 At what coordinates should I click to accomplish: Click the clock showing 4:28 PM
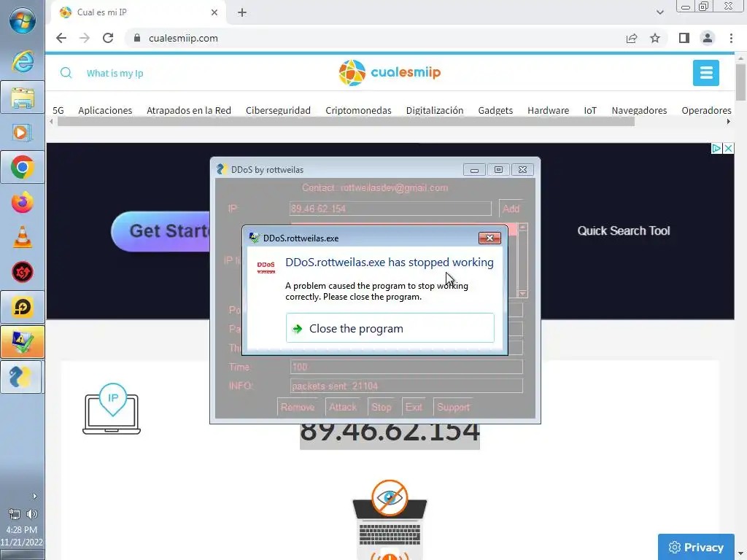click(x=21, y=529)
